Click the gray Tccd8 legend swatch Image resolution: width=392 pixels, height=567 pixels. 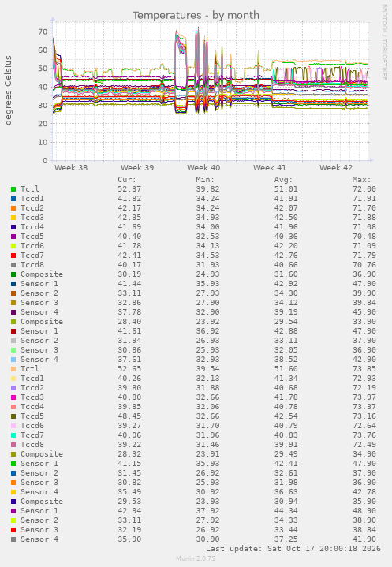tap(13, 265)
